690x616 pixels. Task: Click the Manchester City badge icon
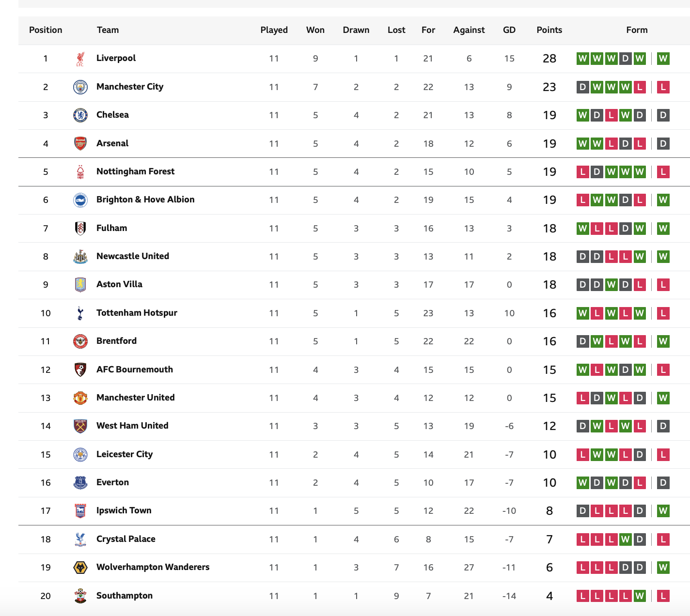80,87
